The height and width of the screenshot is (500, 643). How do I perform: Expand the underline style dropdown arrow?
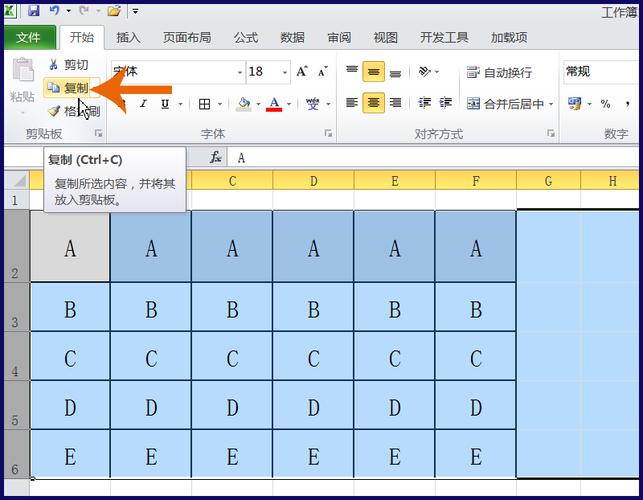tap(180, 104)
